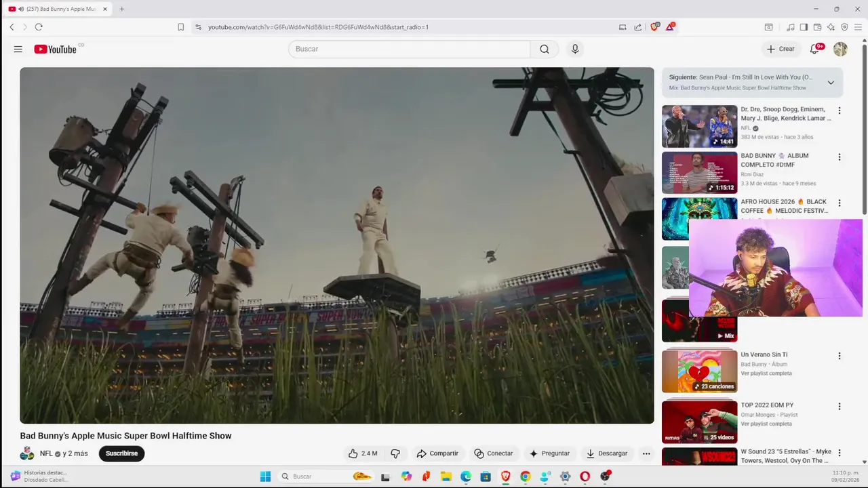Open options for the Dr. Dre video

tap(840, 110)
